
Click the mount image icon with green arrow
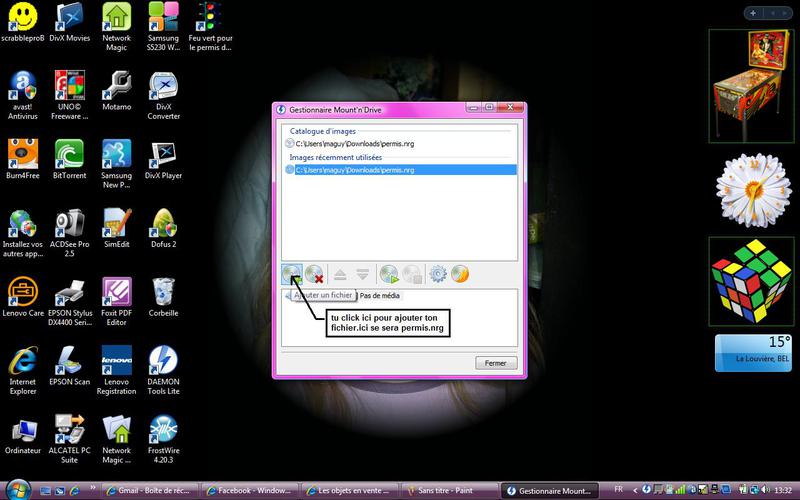[390, 273]
